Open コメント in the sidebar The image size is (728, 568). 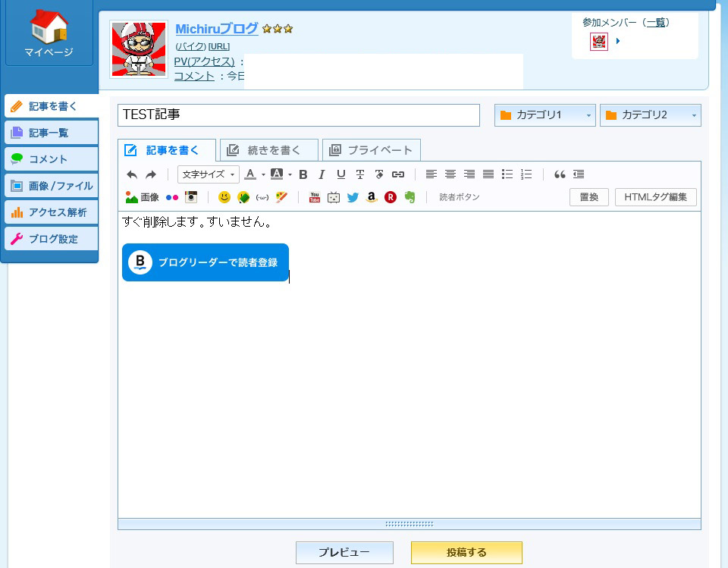(52, 159)
